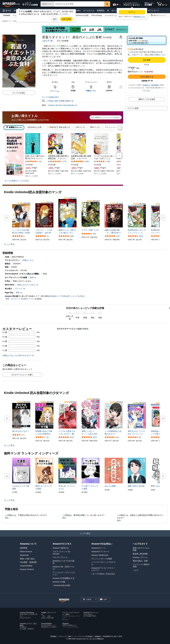The height and width of the screenshot is (644, 170).
Task: Open the footer 日本語 language dropdown
Action: pyautogui.click(x=89, y=599)
